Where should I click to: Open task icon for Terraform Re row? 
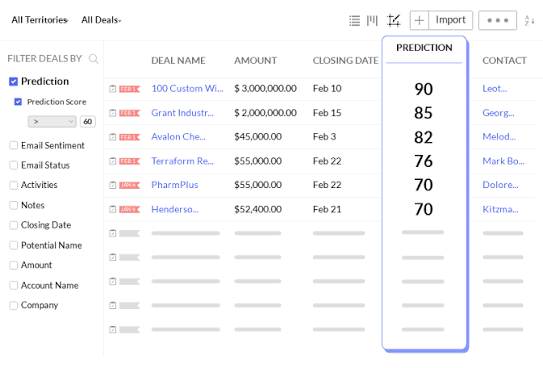point(113,161)
